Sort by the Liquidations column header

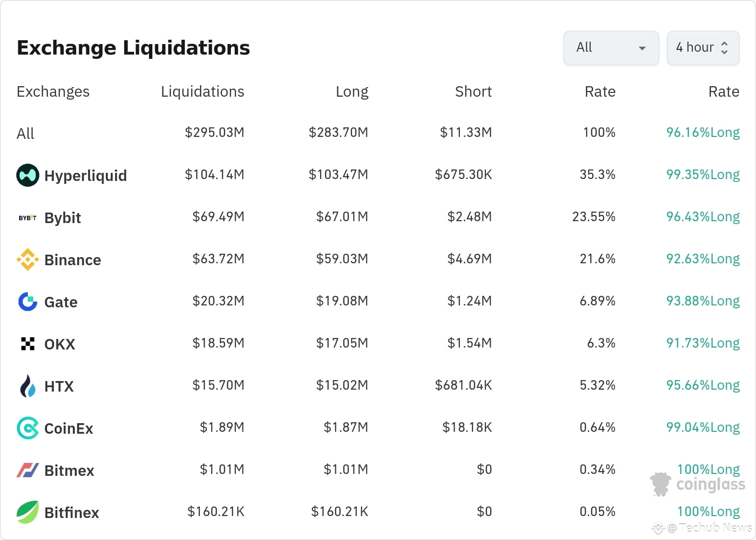[202, 91]
